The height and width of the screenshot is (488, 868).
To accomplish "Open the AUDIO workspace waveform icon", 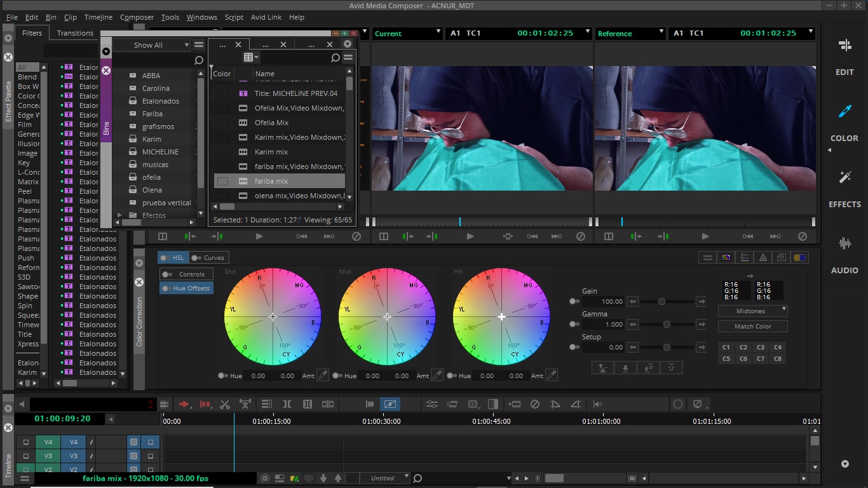I will (844, 243).
